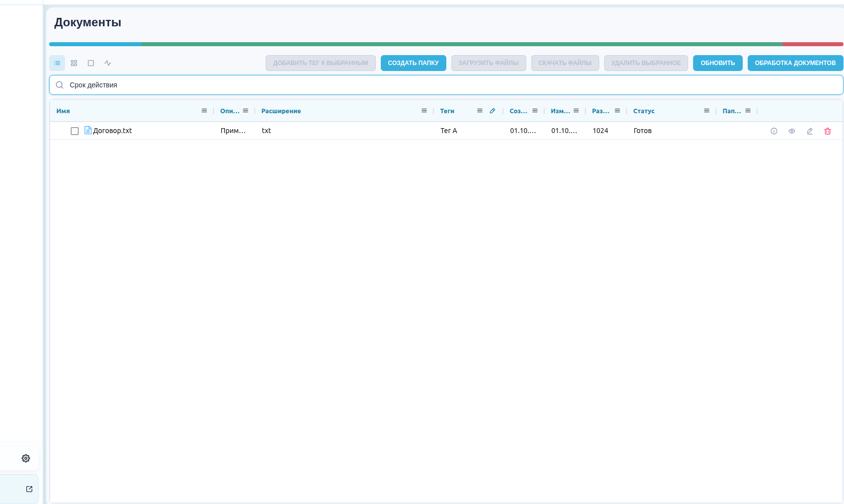
Task: Click the Удалить выбранное button
Action: coord(645,63)
